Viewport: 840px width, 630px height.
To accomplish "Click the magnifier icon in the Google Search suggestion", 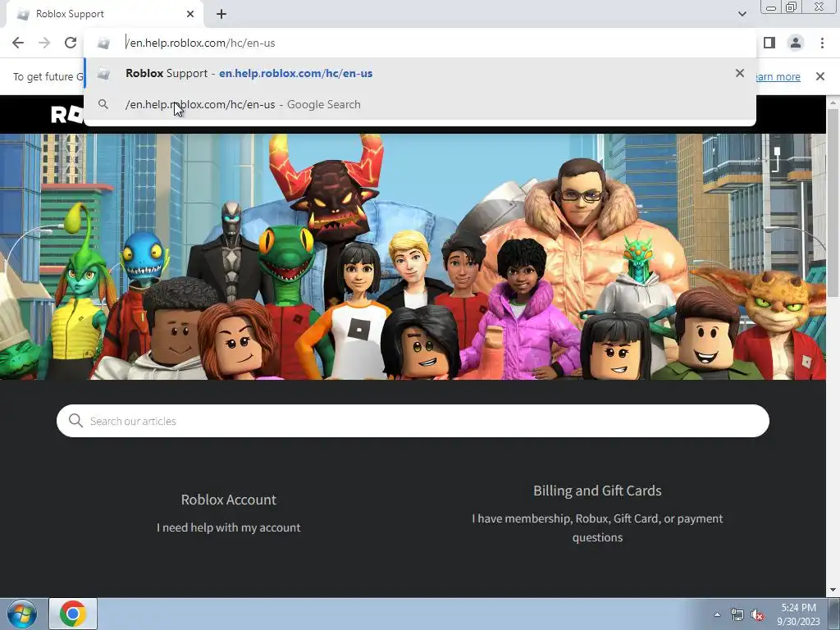I will [103, 104].
